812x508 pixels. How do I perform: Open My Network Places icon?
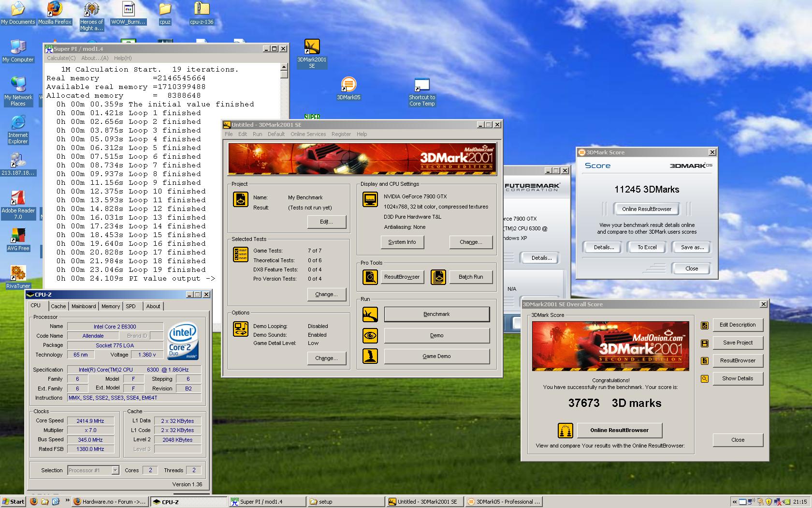(x=18, y=92)
